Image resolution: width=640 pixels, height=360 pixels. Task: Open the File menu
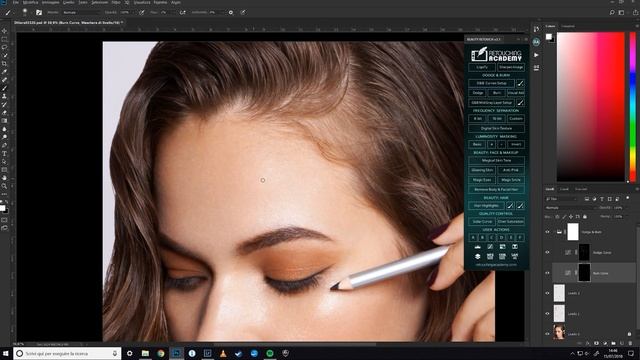[x=16, y=2]
